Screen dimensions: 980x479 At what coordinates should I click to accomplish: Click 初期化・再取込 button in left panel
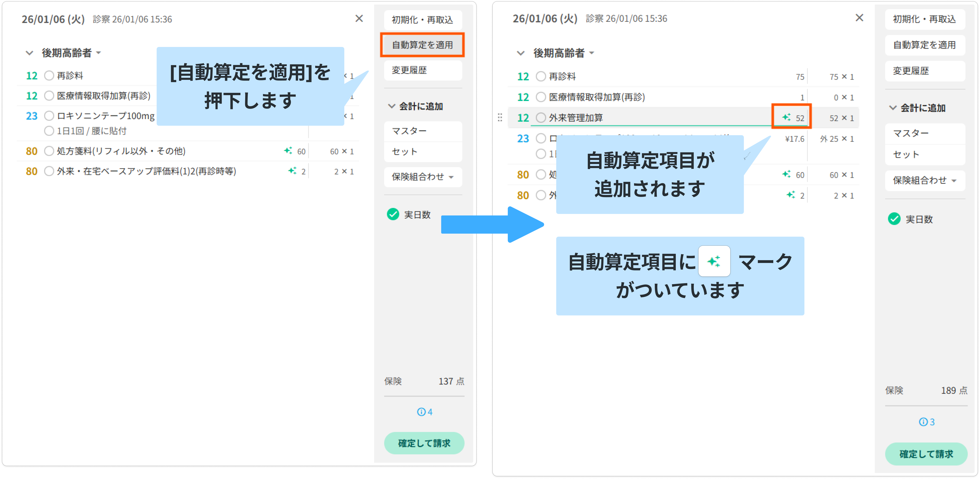tap(423, 20)
